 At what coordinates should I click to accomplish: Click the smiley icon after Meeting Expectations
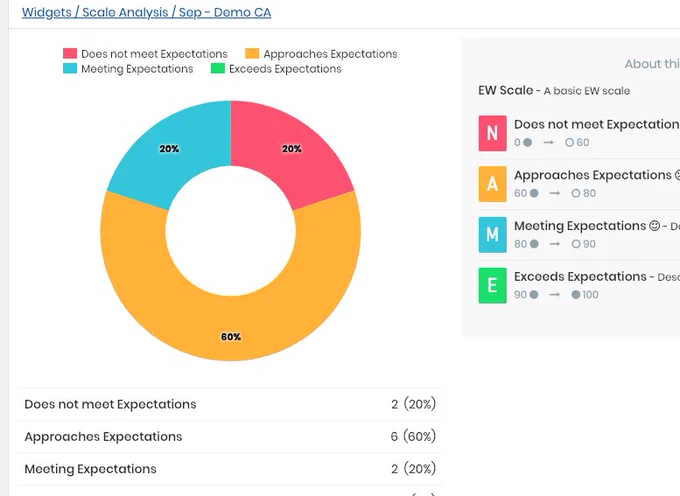tap(654, 226)
